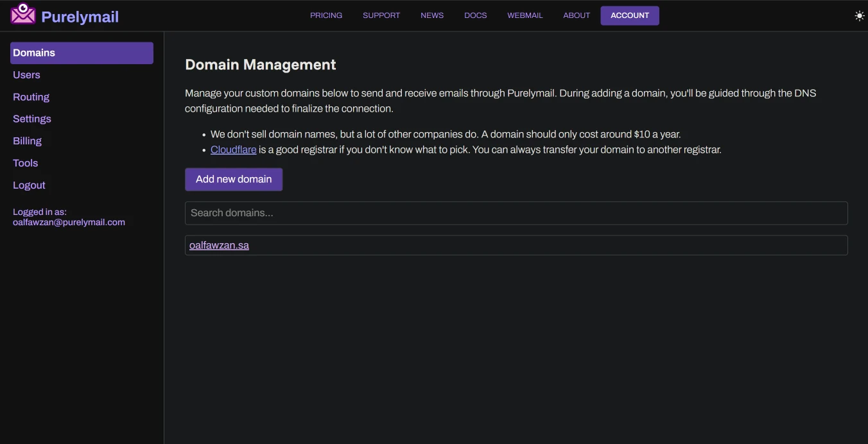
Task: Open the News section
Action: pyautogui.click(x=432, y=15)
